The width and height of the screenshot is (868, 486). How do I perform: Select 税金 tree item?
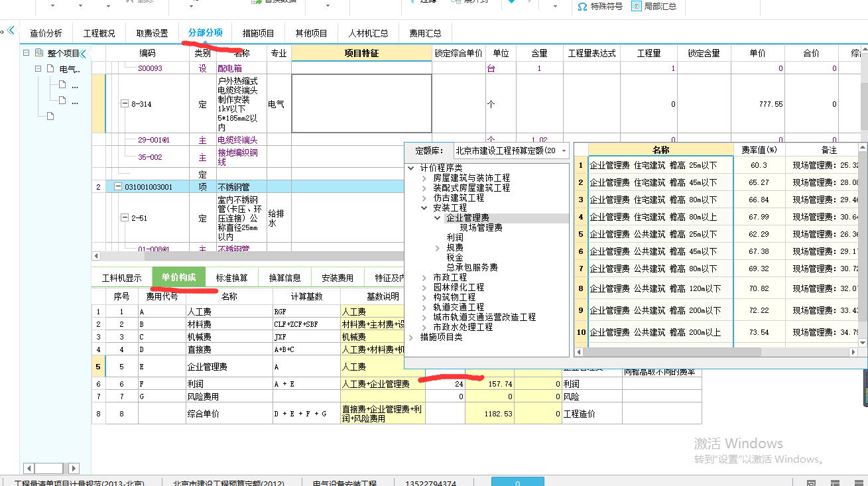coord(455,257)
